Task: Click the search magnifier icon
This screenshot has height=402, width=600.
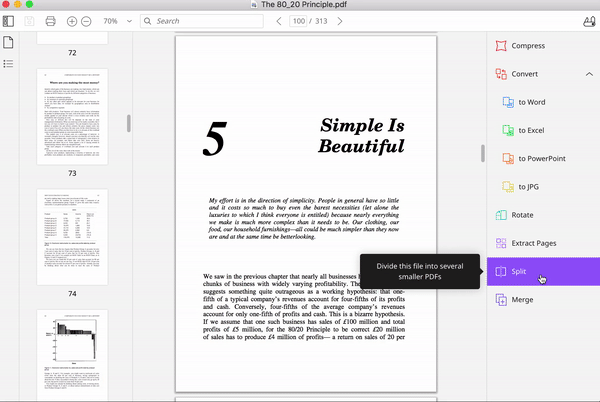Action: [148, 21]
